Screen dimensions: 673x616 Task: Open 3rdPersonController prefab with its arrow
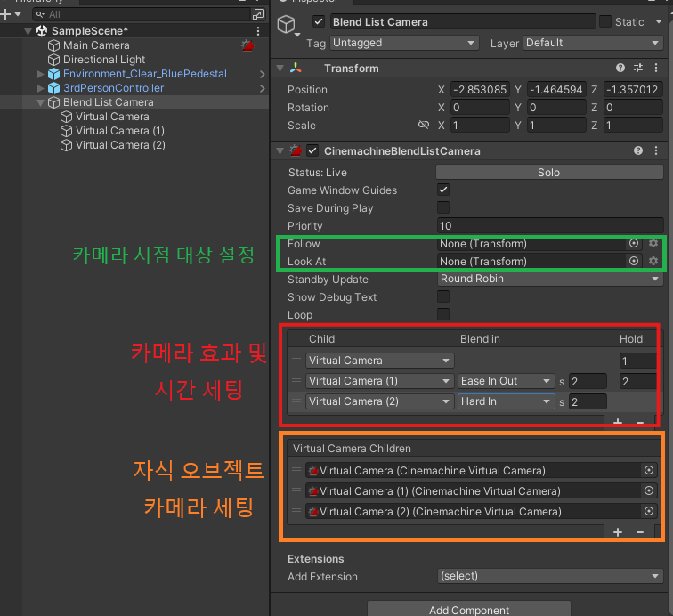[263, 88]
